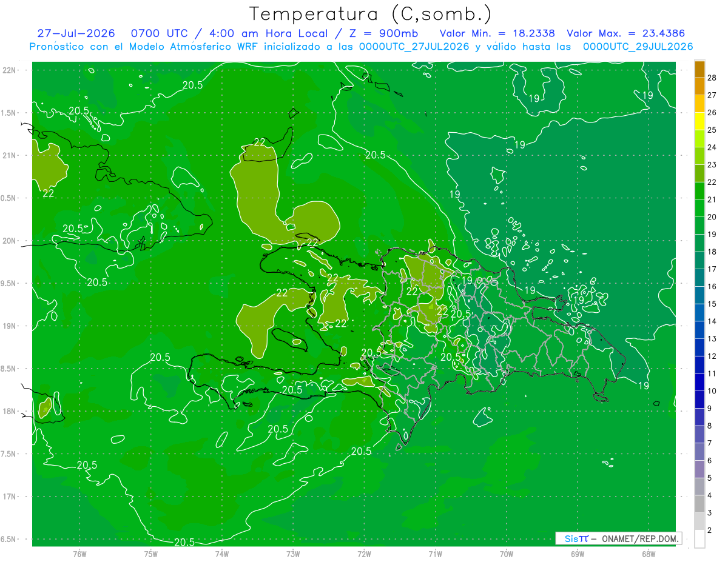Screen dimensions: 728x562
Task: Click the '69W' longitude axis label
Action: pos(577,554)
